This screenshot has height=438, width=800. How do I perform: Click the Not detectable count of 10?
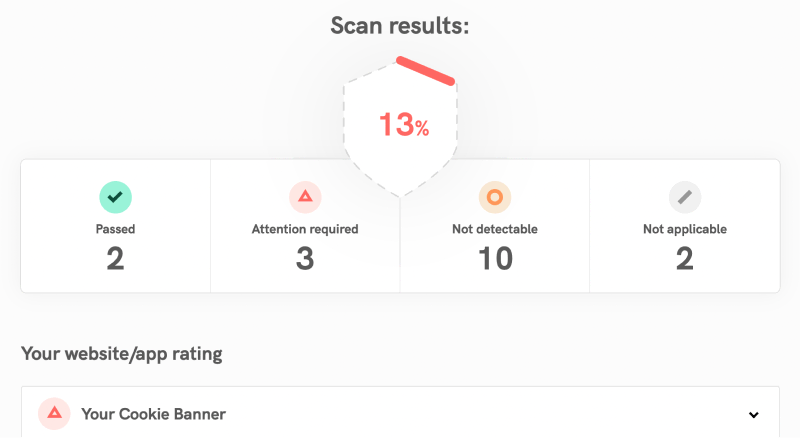(495, 259)
